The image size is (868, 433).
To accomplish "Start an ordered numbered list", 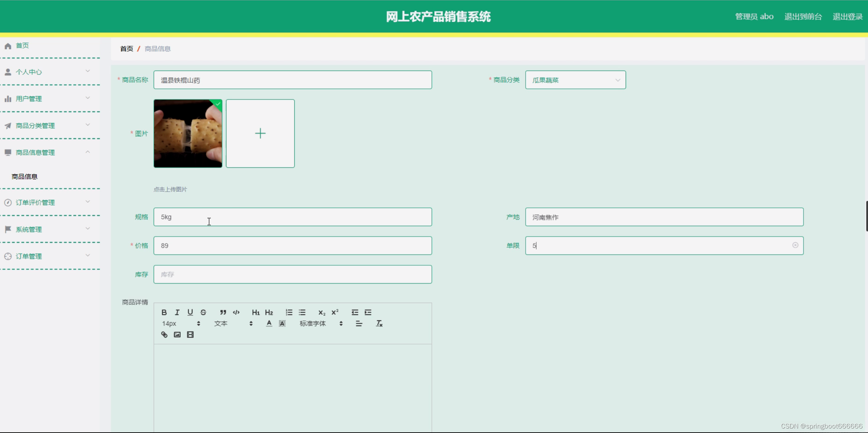I will (x=289, y=312).
